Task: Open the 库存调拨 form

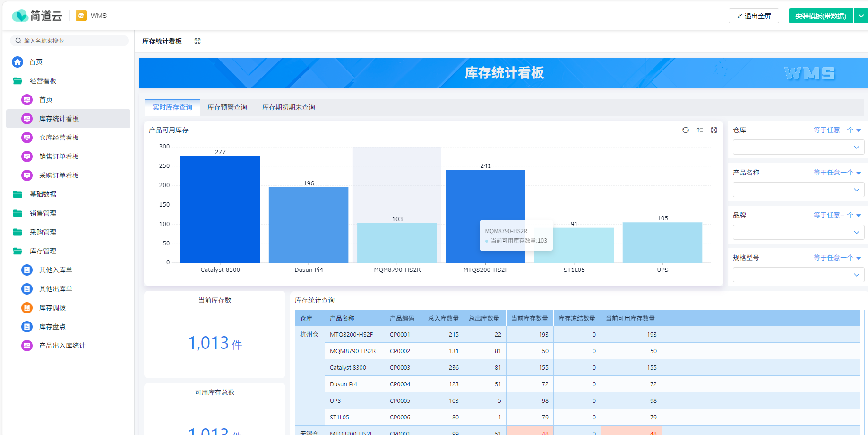Action: pyautogui.click(x=53, y=308)
